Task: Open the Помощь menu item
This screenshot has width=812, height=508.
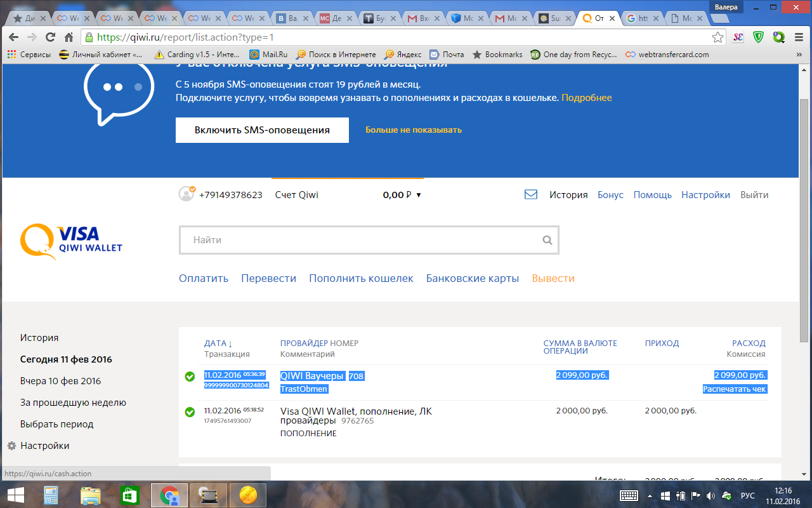Action: coord(652,195)
